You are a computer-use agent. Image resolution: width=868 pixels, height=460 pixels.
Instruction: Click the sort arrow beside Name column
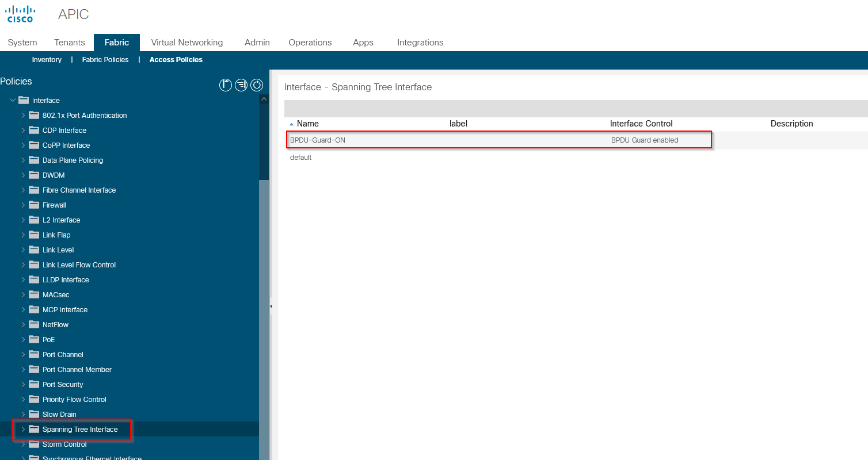[x=291, y=124]
